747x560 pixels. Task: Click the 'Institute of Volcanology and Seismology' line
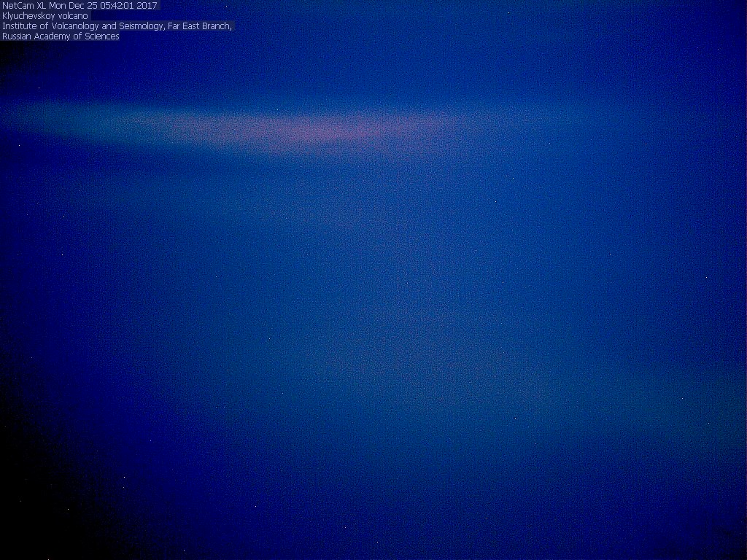coord(117,26)
